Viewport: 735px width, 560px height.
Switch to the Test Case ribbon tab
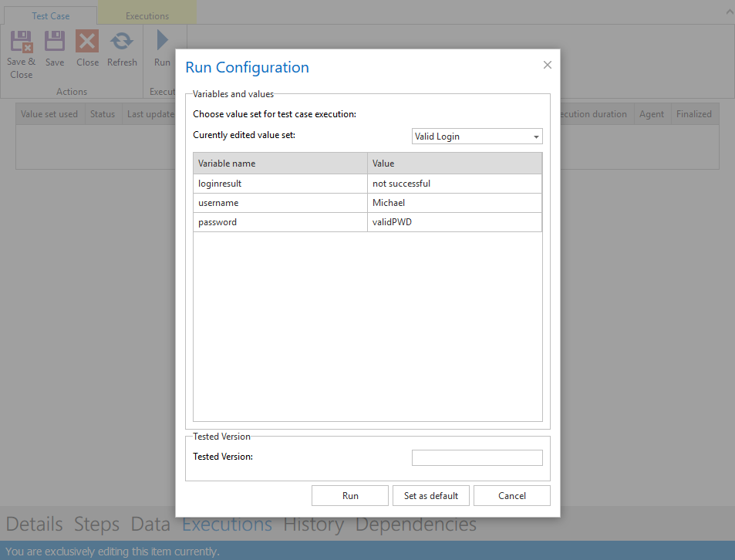(51, 15)
